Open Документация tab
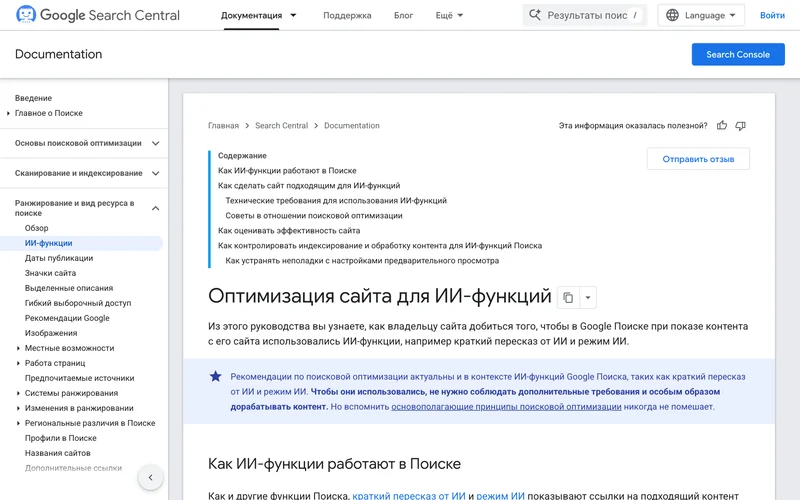 251,15
